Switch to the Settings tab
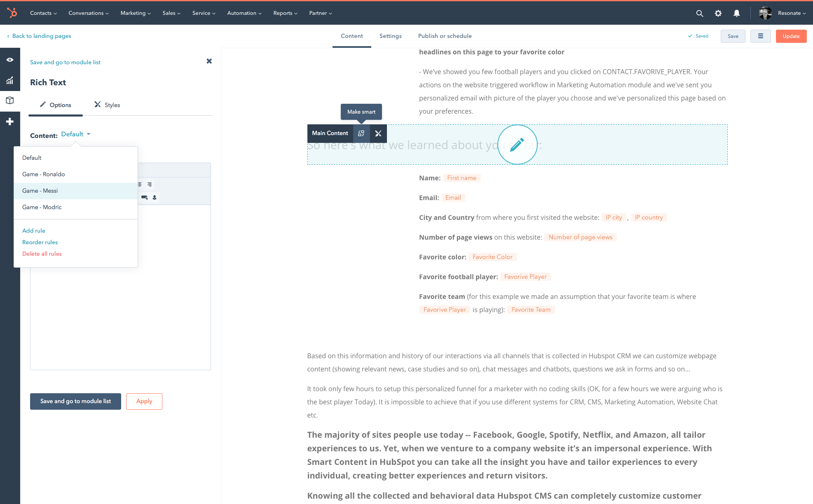Screen dimensions: 813x504 [x=391, y=36]
